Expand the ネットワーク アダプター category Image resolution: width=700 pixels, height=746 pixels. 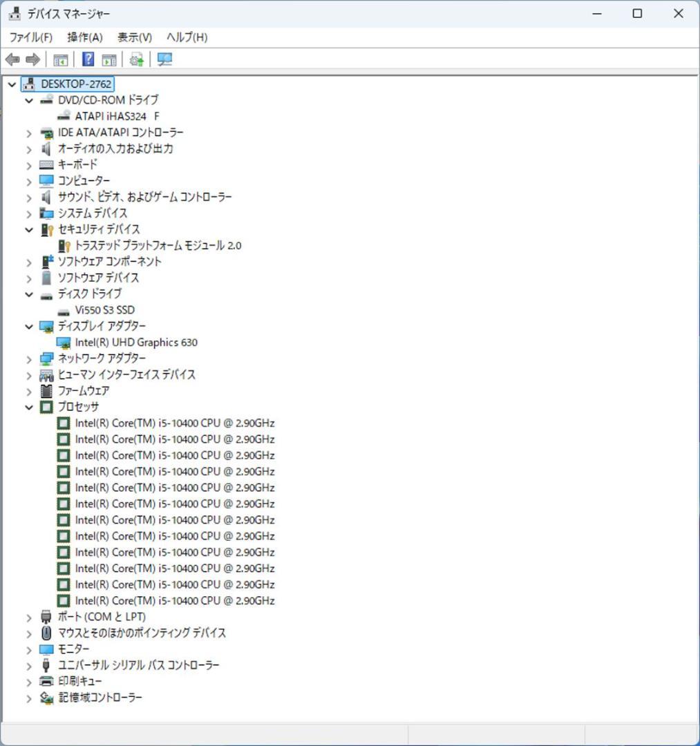28,358
